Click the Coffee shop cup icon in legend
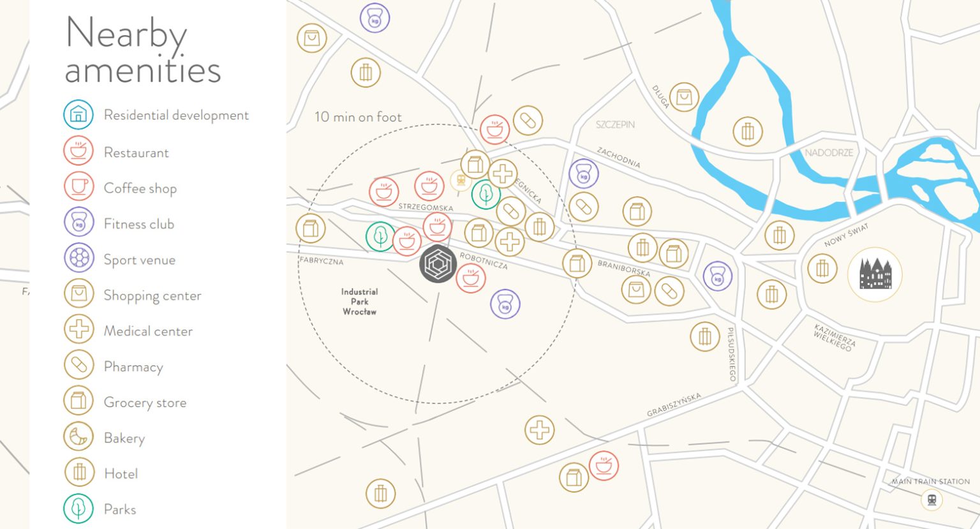Viewport: 980px width, 529px height. (x=78, y=186)
